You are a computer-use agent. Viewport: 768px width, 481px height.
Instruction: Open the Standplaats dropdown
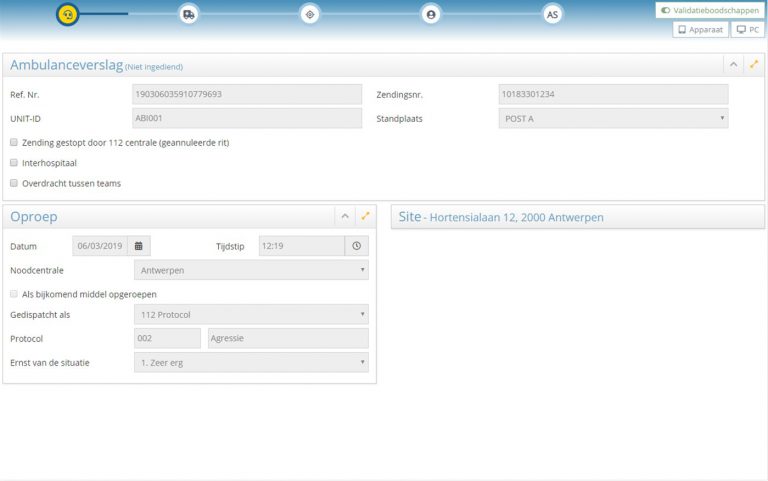point(613,118)
